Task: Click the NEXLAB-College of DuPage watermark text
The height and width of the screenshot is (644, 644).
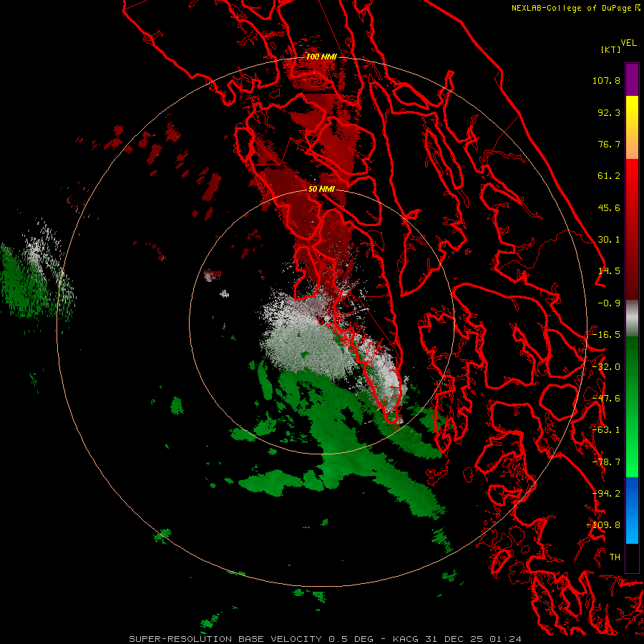Action: (x=571, y=8)
